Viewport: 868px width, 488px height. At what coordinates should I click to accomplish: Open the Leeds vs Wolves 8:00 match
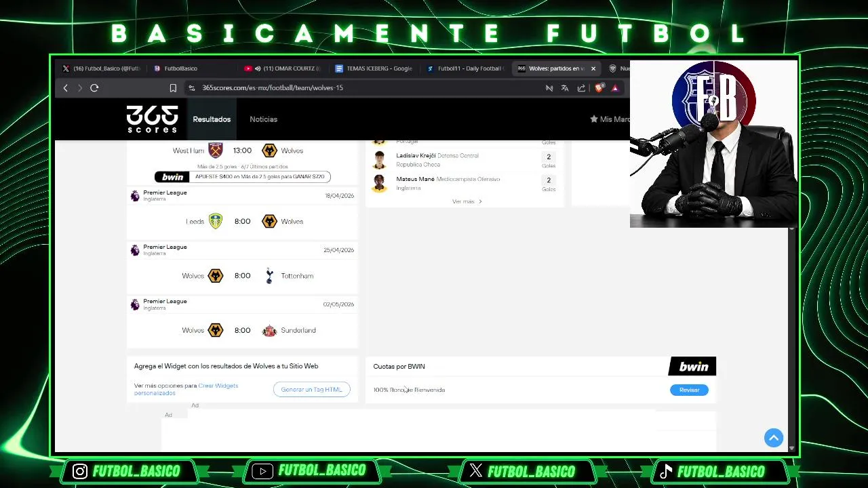tap(242, 222)
